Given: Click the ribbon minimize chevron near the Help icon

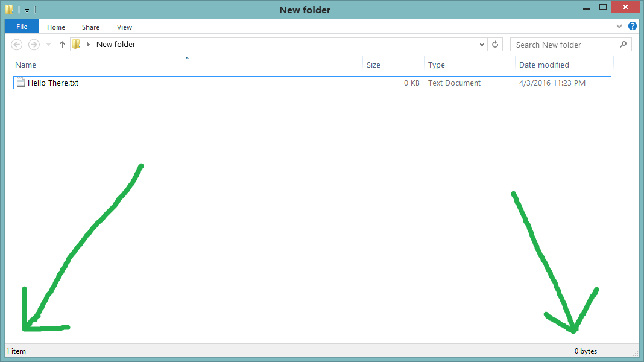Looking at the screenshot, I should [x=620, y=26].
